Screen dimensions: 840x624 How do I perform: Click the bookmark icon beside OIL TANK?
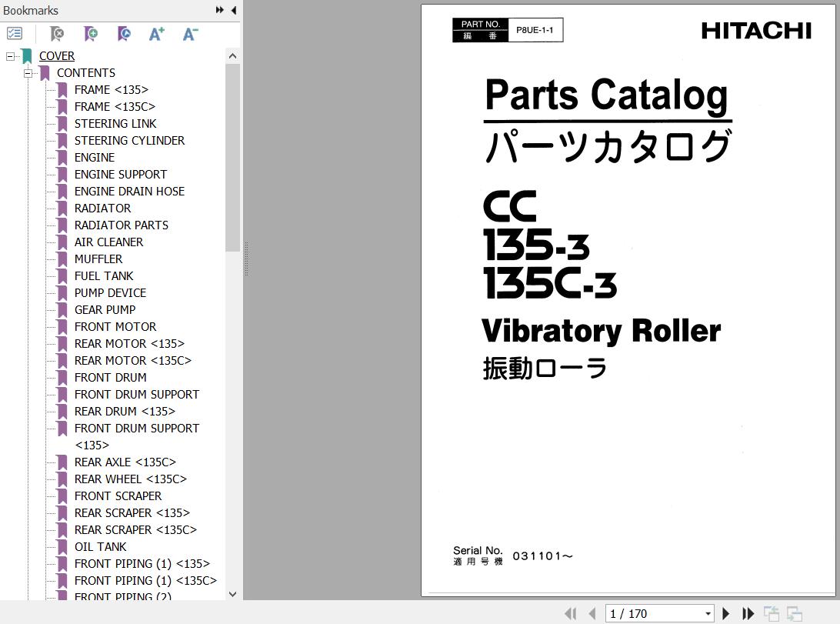pyautogui.click(x=62, y=547)
